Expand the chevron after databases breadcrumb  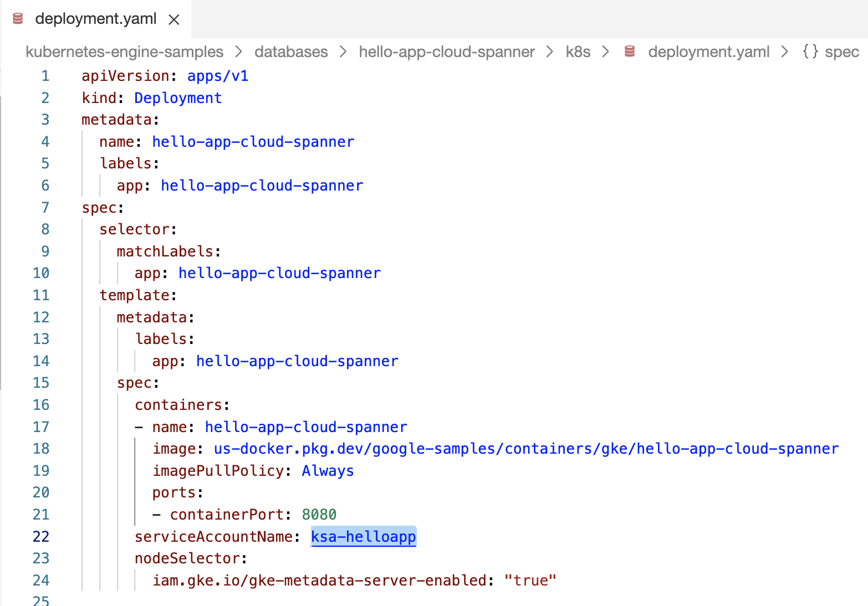click(343, 52)
